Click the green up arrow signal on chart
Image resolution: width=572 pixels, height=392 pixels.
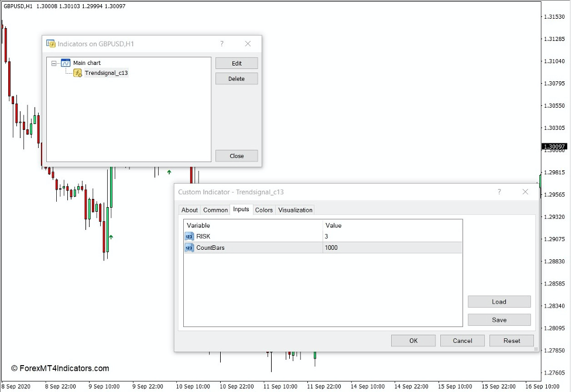(169, 171)
